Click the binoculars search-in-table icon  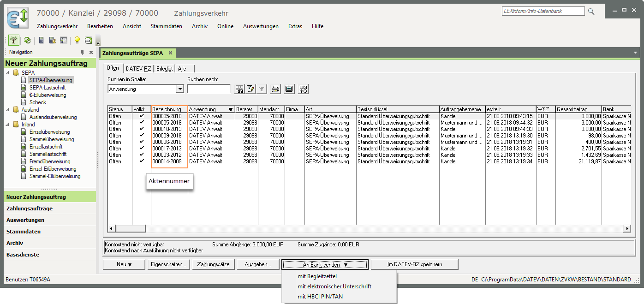coord(239,89)
